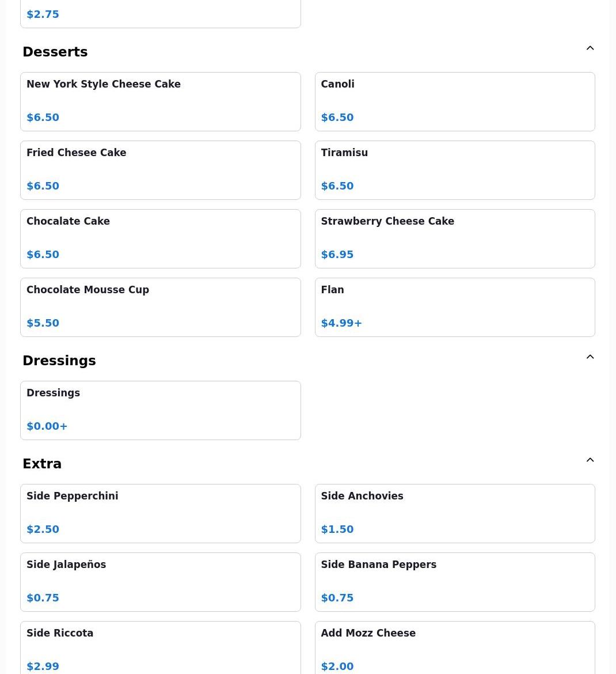Collapse the Dressings section chevron
This screenshot has height=674, width=616.
tap(590, 357)
